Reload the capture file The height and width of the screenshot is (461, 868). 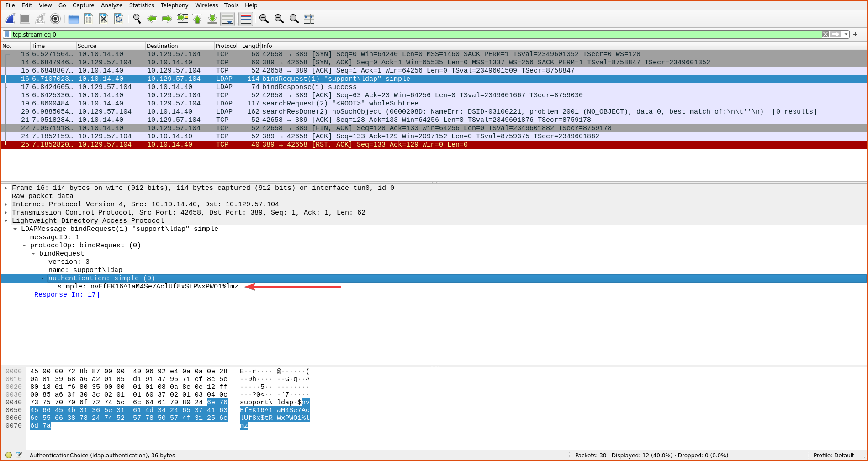(x=119, y=19)
